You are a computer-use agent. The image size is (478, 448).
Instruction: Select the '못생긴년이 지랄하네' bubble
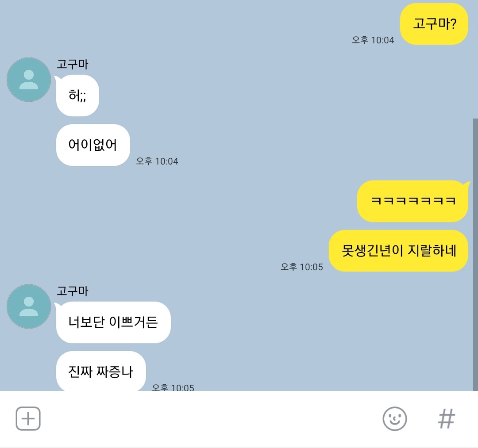point(398,251)
